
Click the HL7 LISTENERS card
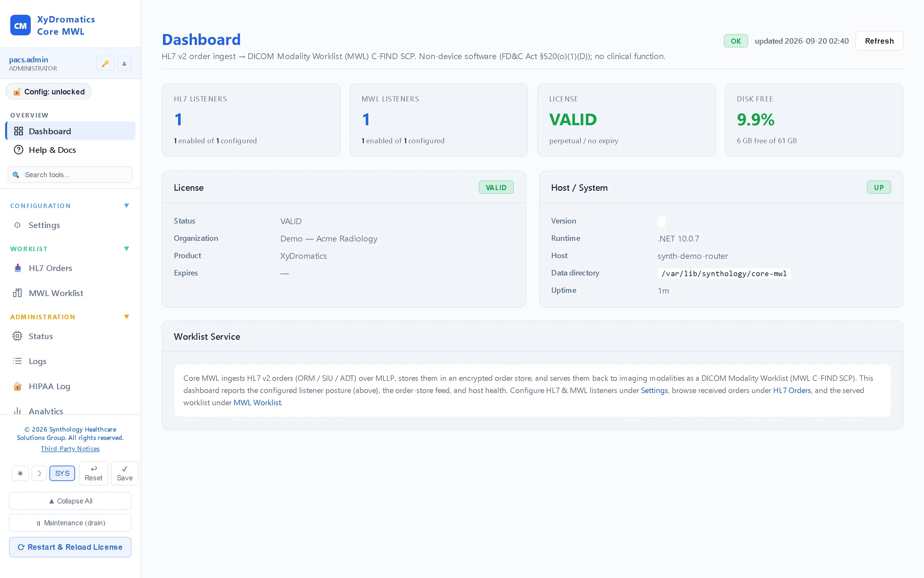tap(251, 120)
